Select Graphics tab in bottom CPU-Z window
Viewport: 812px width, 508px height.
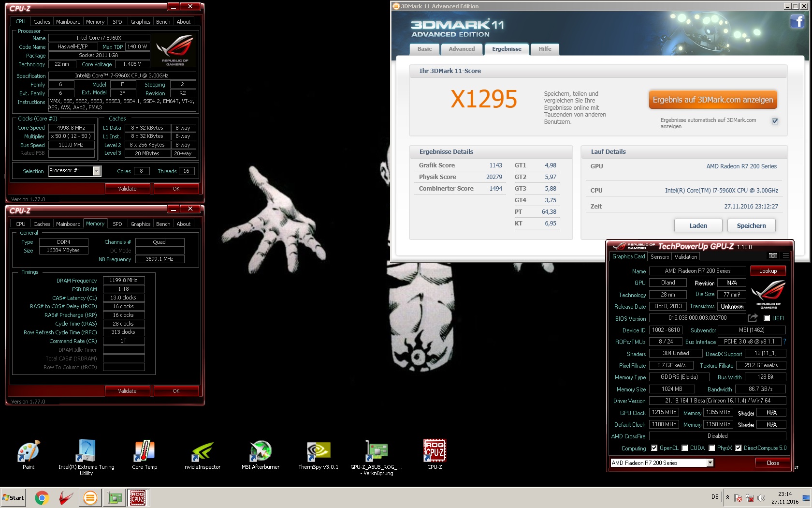pyautogui.click(x=141, y=224)
